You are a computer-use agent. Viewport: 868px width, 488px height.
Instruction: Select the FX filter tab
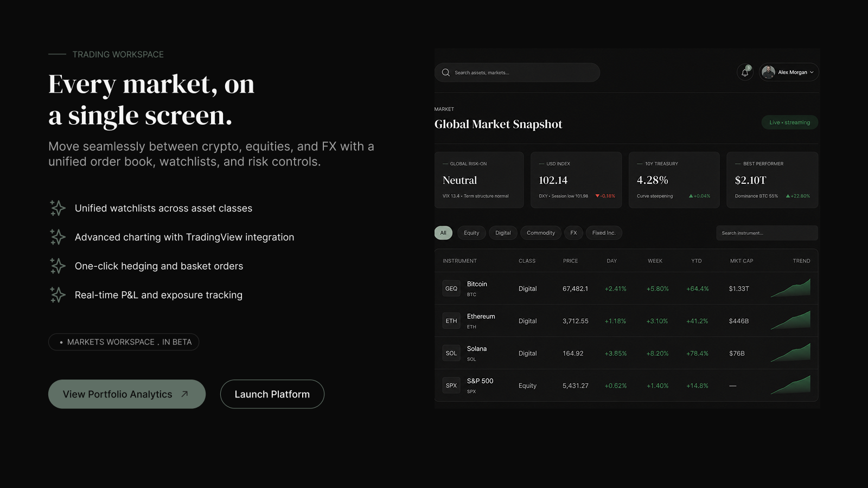click(x=573, y=233)
